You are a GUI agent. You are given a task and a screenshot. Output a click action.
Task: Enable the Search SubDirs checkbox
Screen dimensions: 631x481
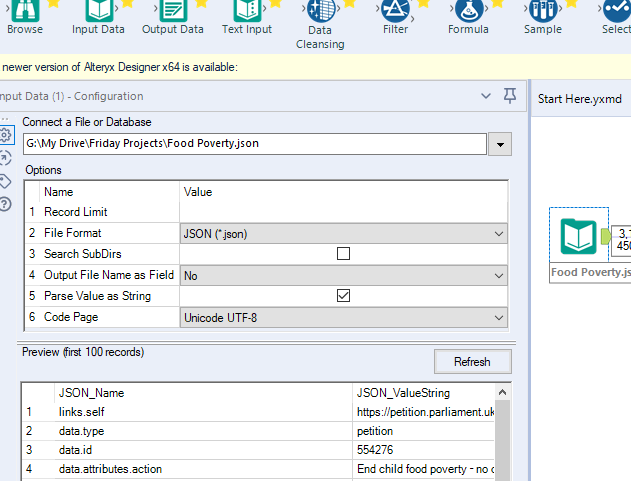click(343, 254)
